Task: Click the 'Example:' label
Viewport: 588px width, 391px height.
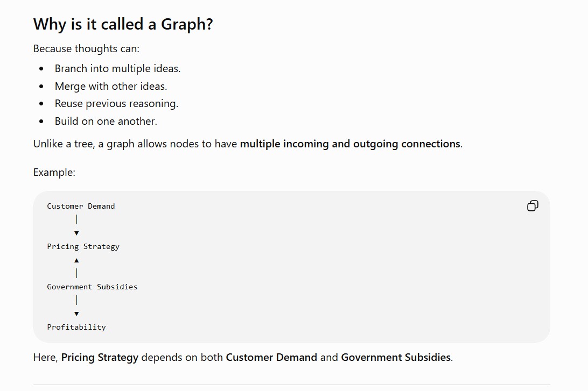Action: [x=54, y=172]
